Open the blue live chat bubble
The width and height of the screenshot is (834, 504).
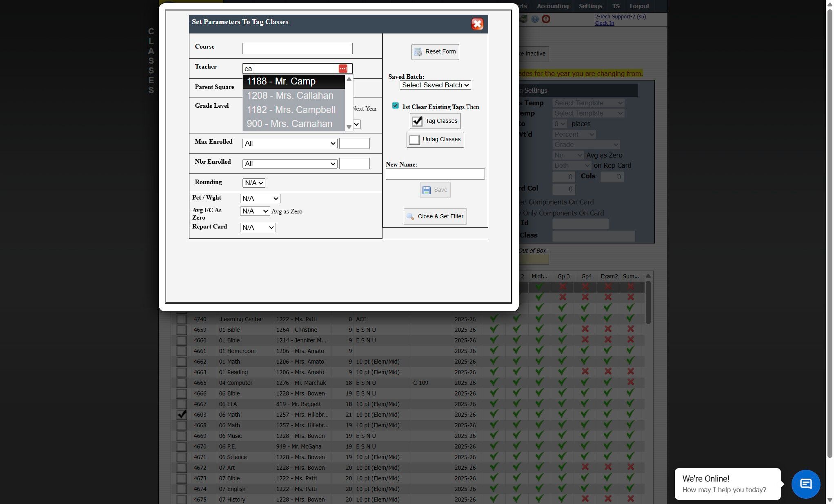805,484
